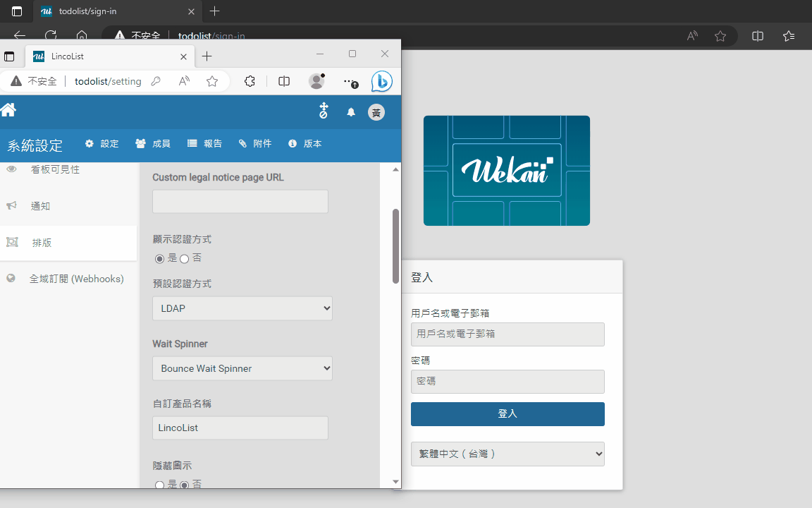Open the 報告 settings section
This screenshot has width=812, height=508.
pyautogui.click(x=204, y=143)
